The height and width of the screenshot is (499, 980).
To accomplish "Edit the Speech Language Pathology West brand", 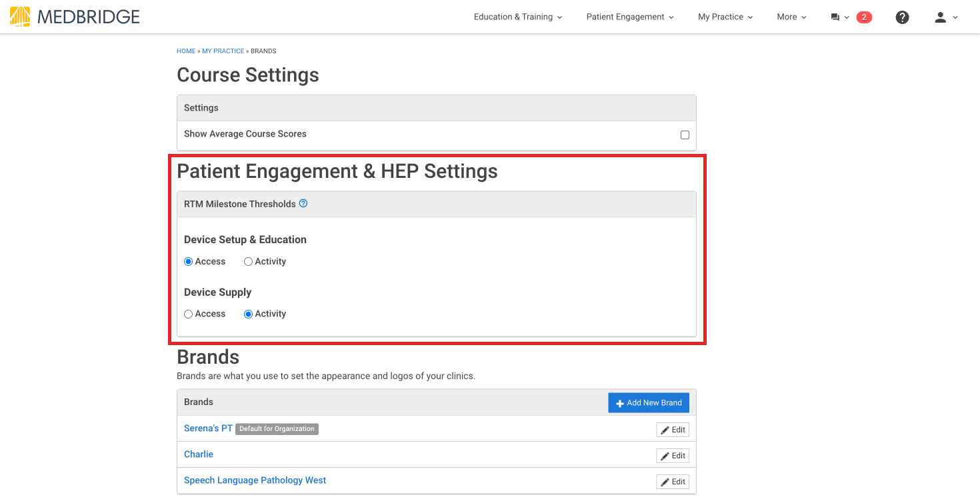I will (x=673, y=482).
